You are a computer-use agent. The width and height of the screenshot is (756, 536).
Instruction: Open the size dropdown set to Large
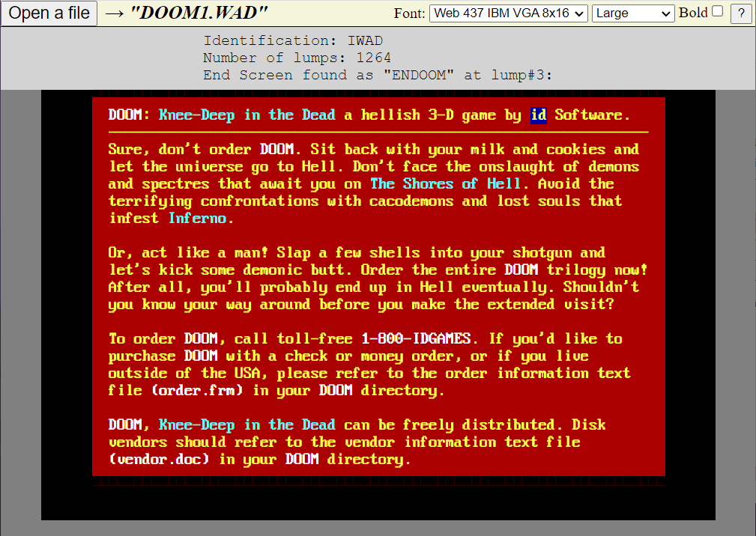point(633,13)
